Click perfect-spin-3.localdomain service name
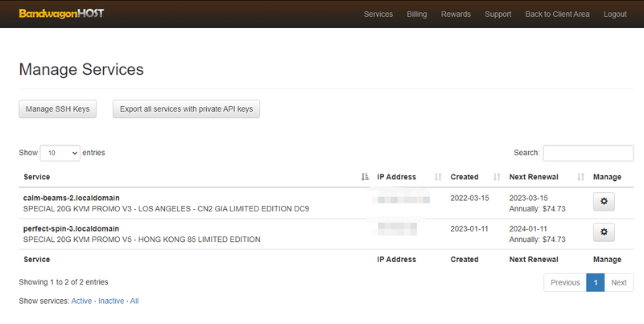The width and height of the screenshot is (644, 324). coord(71,229)
